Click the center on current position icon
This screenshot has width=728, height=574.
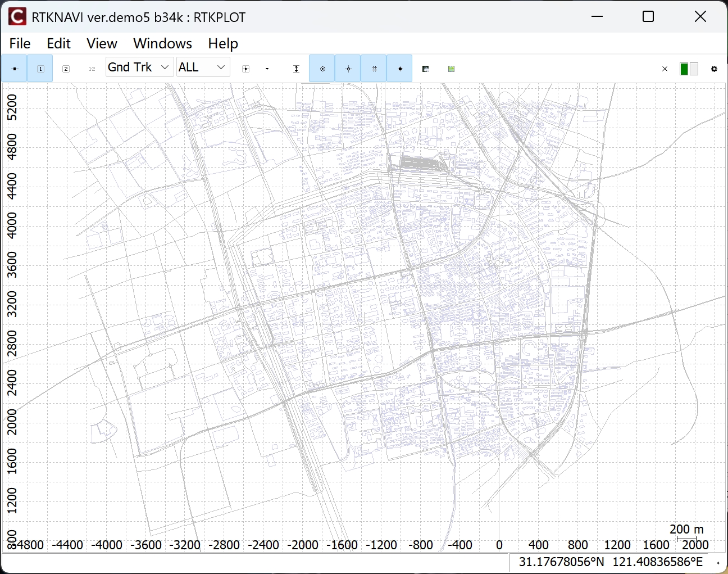tap(245, 69)
